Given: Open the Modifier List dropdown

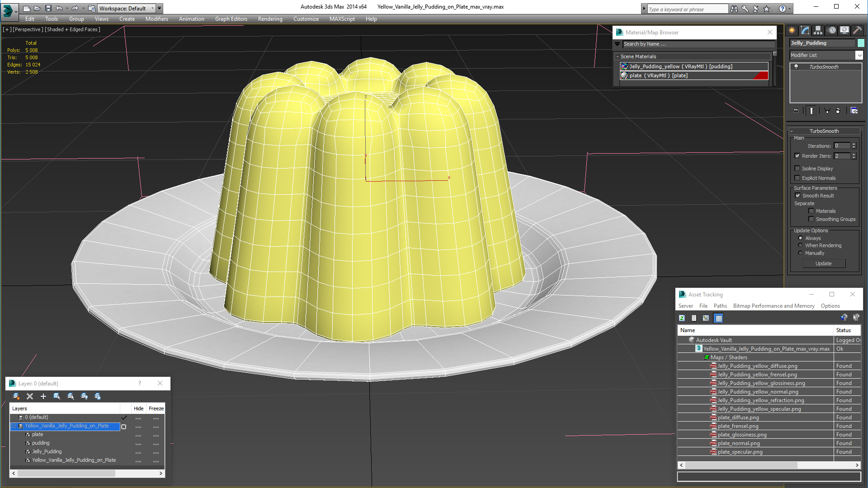Looking at the screenshot, I should coord(859,55).
